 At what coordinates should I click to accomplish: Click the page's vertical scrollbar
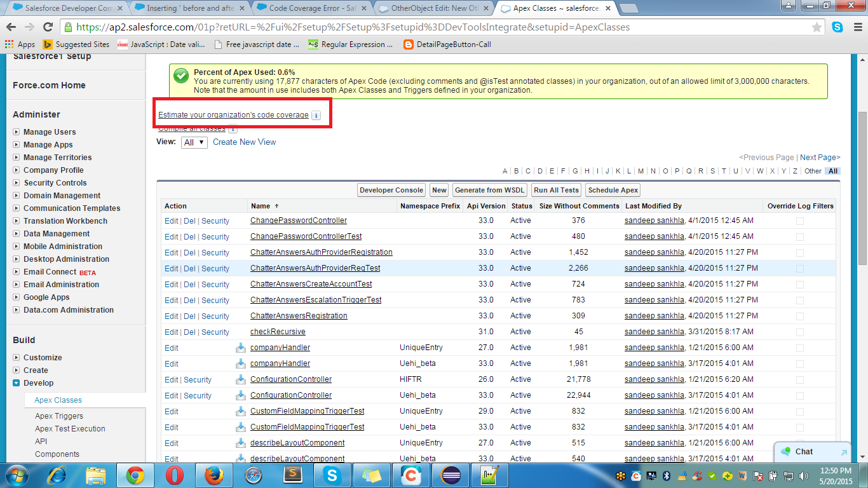tap(862, 188)
